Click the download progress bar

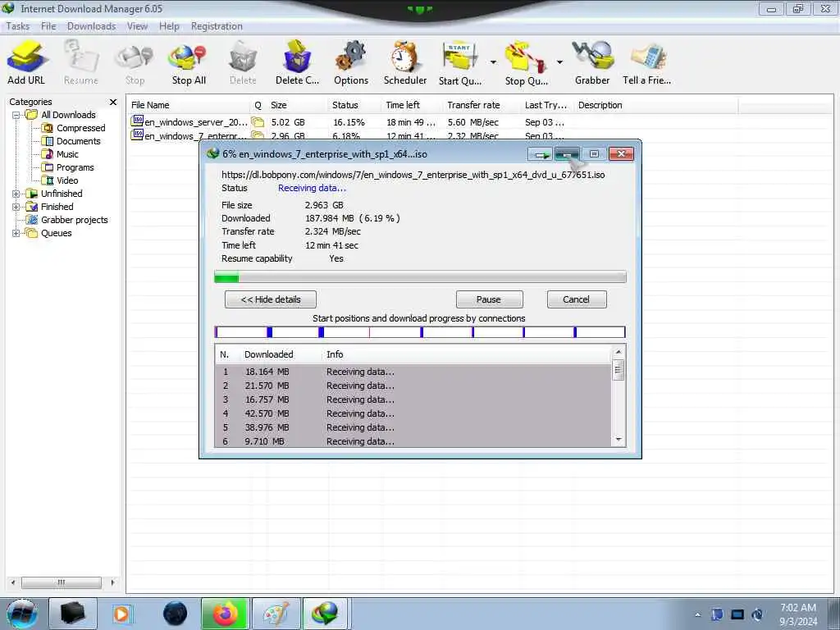click(x=420, y=277)
